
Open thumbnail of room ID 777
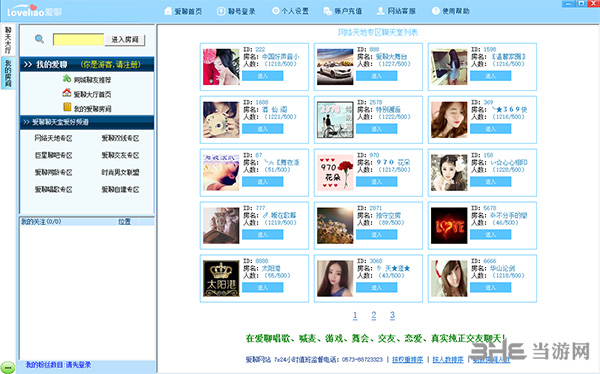[221, 225]
